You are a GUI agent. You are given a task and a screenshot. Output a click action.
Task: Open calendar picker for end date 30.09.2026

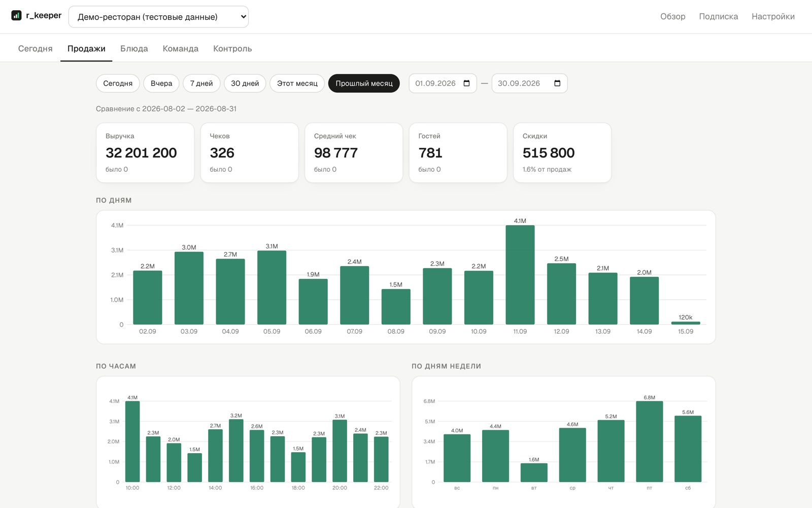click(557, 83)
